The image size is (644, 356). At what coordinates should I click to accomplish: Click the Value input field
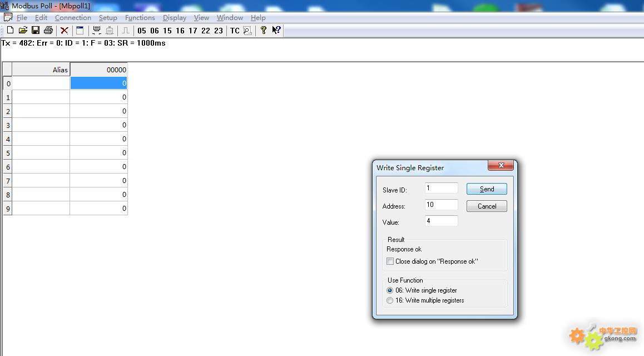[x=442, y=221]
